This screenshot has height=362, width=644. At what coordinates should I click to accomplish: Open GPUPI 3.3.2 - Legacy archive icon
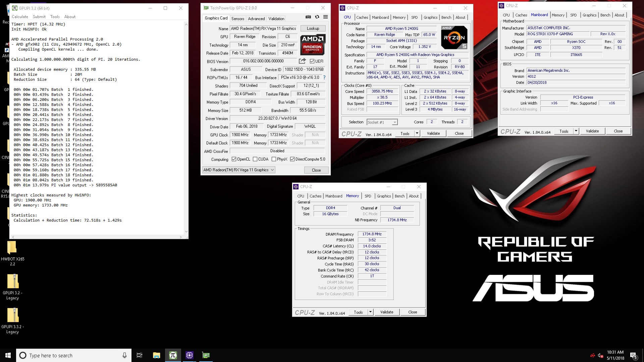[12, 321]
